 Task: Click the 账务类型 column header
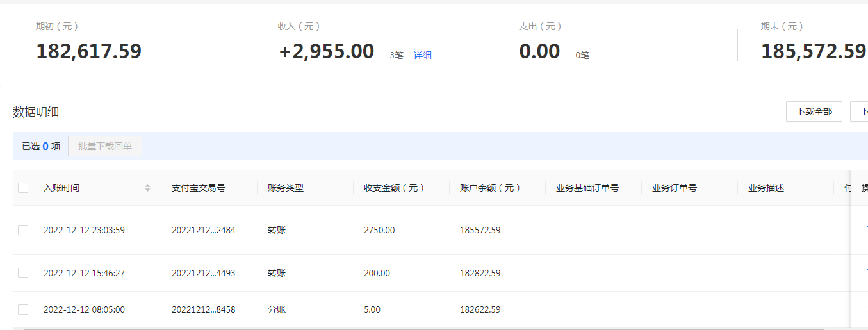(x=286, y=188)
